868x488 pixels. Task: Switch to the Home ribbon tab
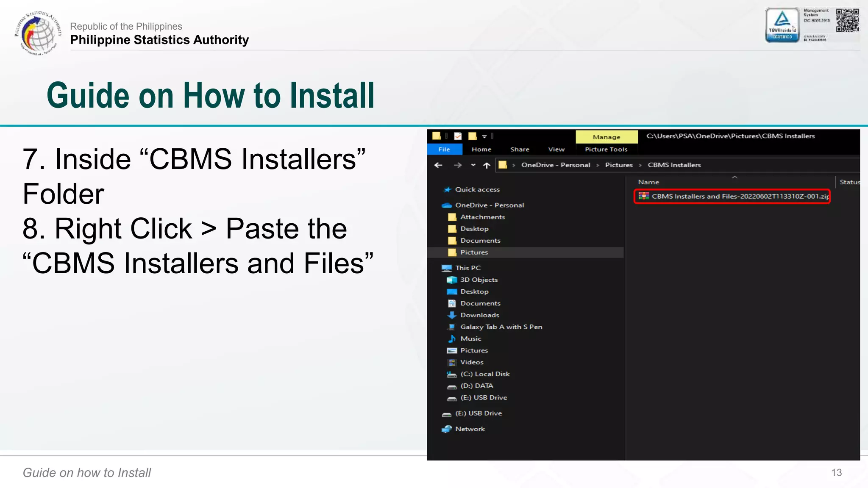[x=481, y=149]
